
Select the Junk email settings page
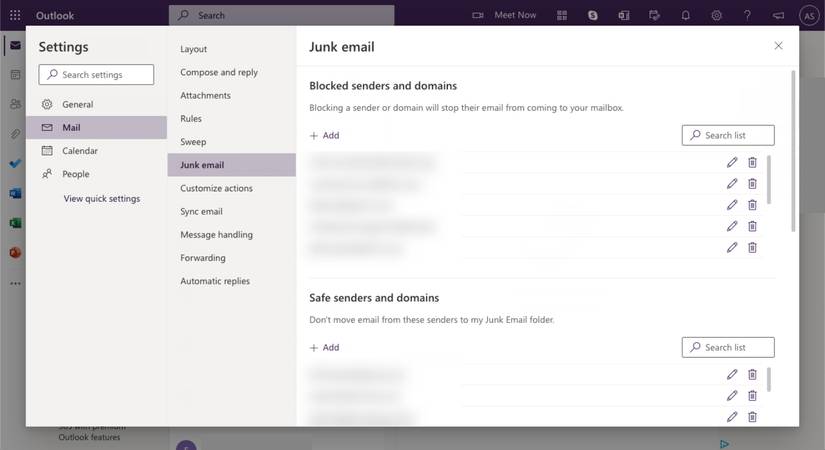point(232,165)
